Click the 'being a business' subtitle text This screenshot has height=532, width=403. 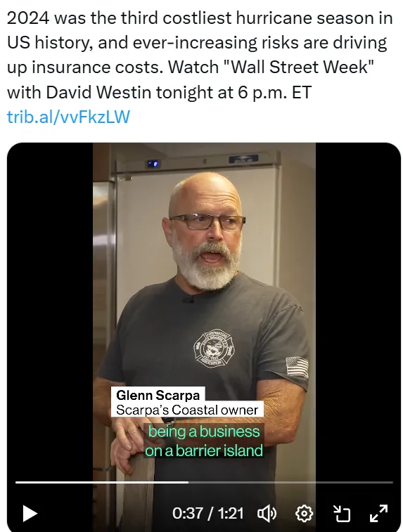point(204,432)
